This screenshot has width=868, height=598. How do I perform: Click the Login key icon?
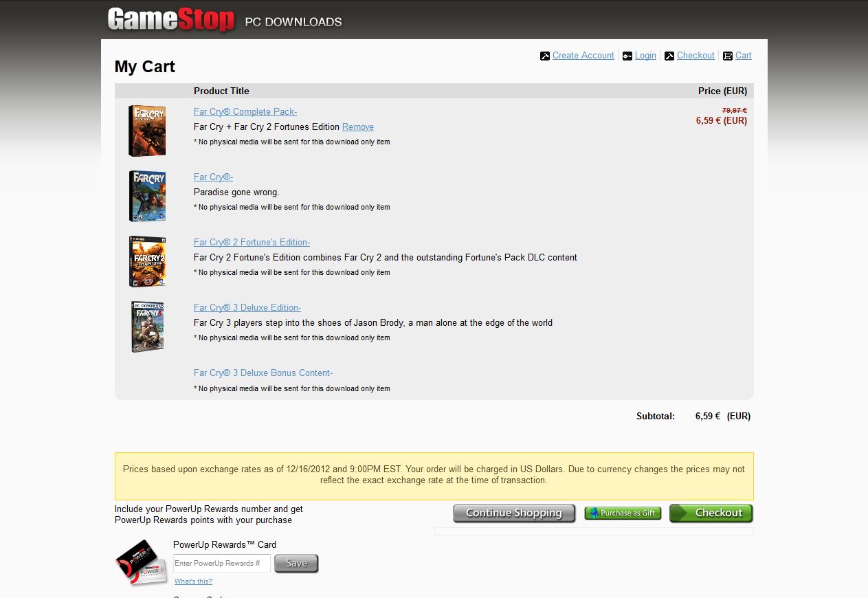coord(627,56)
